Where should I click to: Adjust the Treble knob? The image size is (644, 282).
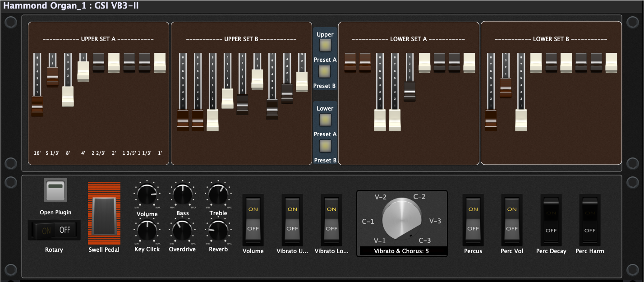[218, 195]
